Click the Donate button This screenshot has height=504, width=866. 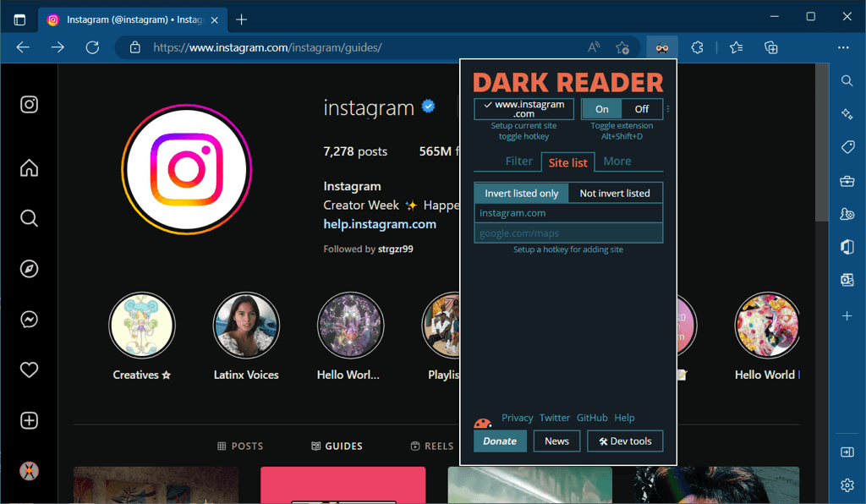coord(500,441)
